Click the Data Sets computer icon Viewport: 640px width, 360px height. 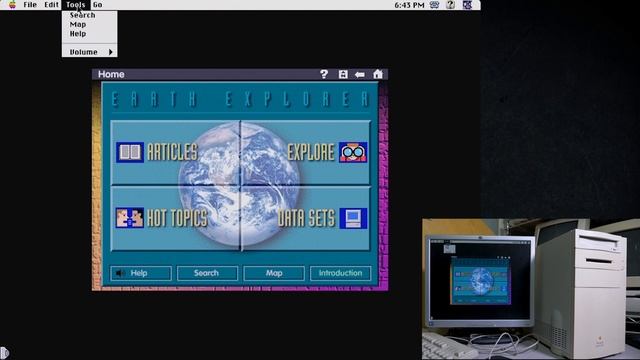pyautogui.click(x=353, y=218)
